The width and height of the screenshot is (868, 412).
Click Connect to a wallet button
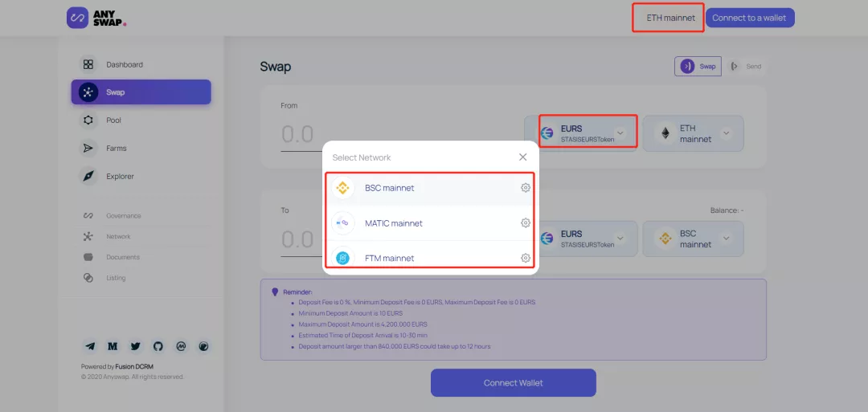pos(750,18)
